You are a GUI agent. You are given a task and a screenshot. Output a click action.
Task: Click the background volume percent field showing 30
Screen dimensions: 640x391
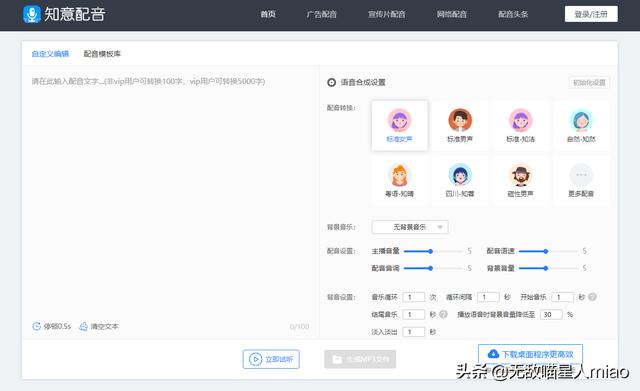pos(551,314)
